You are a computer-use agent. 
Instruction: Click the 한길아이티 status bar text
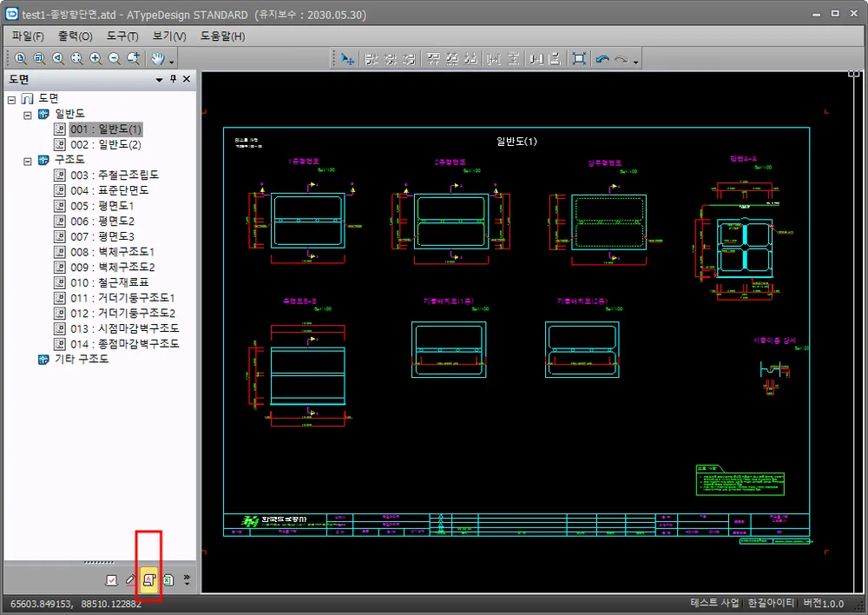coord(771,603)
